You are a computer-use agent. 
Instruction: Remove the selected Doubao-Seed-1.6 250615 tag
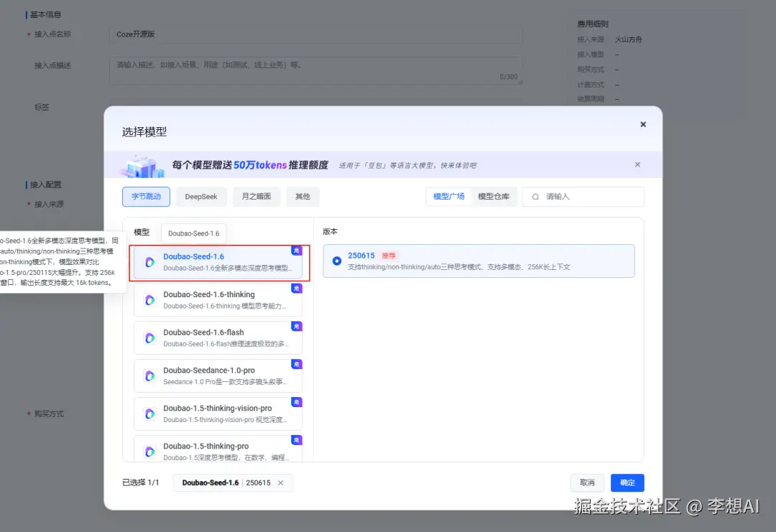(x=281, y=483)
